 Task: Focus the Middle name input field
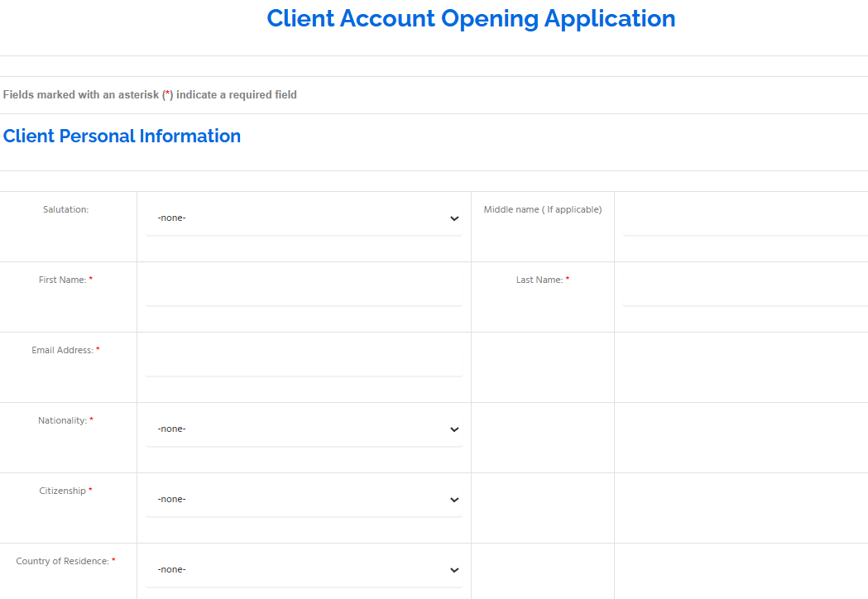coord(745,220)
